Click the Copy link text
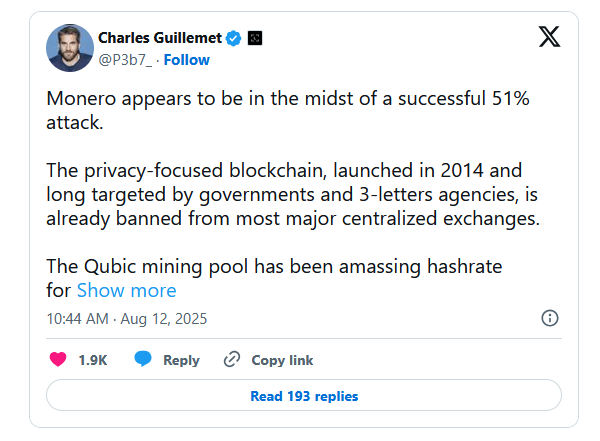This screenshot has width=600, height=441. [282, 360]
